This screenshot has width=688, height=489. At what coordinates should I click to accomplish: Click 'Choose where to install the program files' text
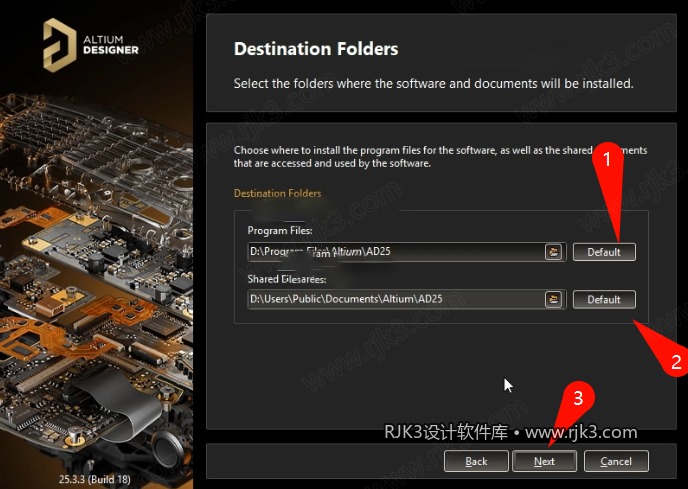click(x=440, y=157)
